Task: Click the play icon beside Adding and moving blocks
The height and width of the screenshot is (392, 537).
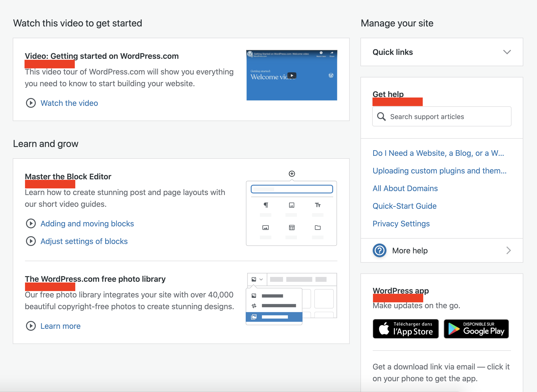Action: 31,224
